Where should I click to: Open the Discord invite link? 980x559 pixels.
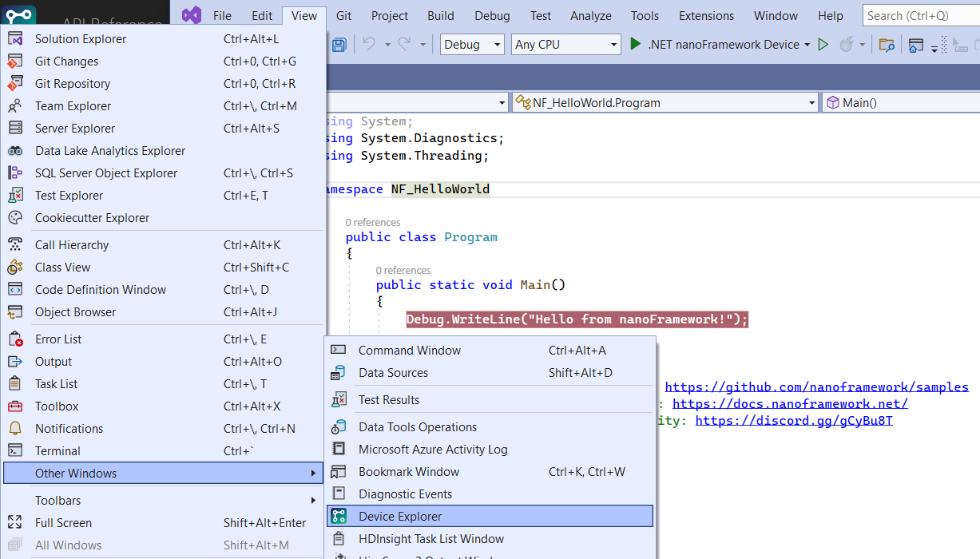pyautogui.click(x=794, y=420)
